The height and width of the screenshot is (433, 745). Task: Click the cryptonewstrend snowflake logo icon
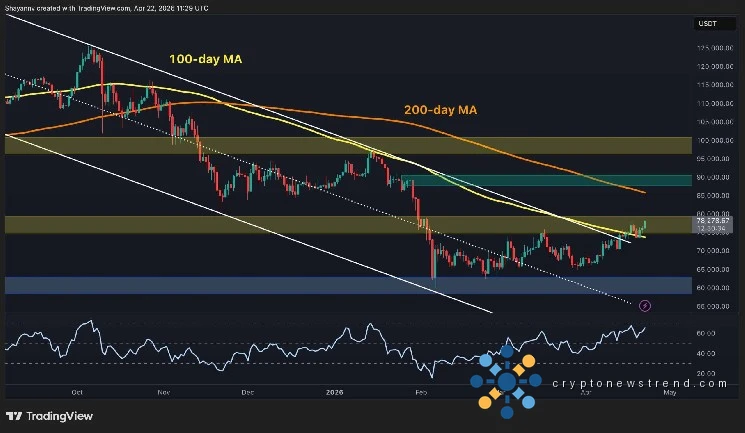507,381
